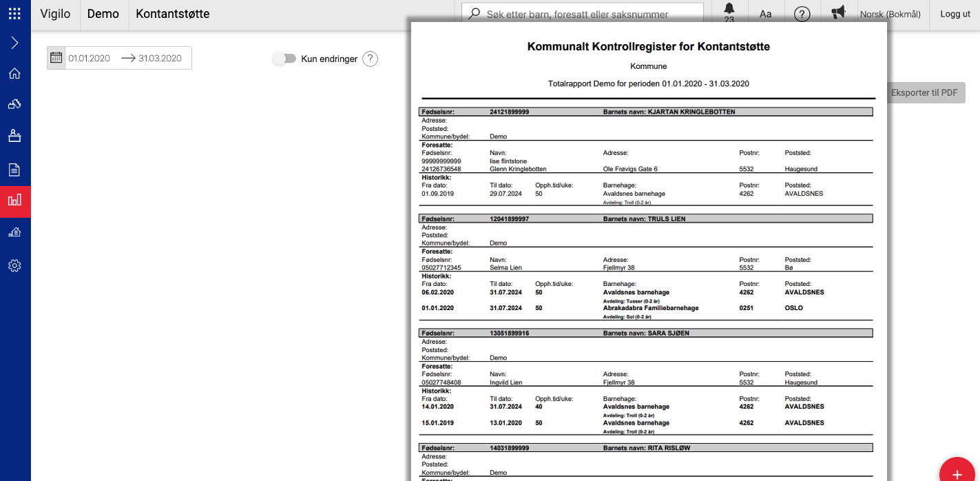
Task: Click Fødselsnr 24121899999
Action: (x=510, y=112)
